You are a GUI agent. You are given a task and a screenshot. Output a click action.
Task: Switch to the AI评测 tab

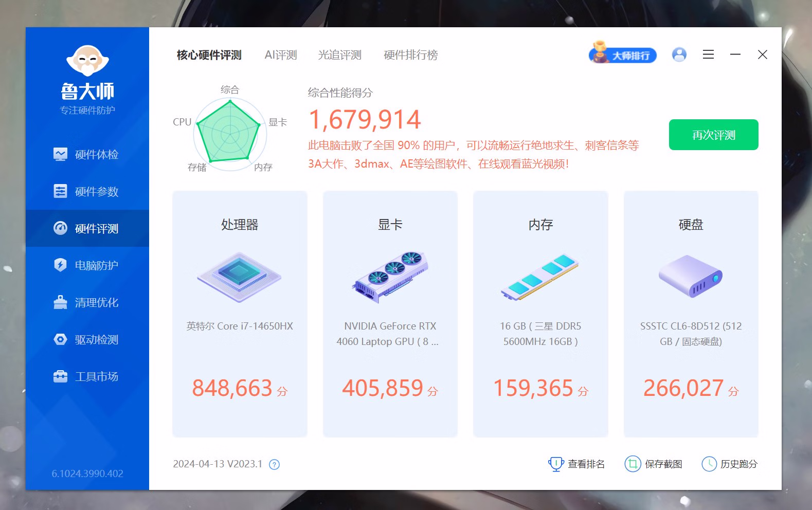point(281,55)
